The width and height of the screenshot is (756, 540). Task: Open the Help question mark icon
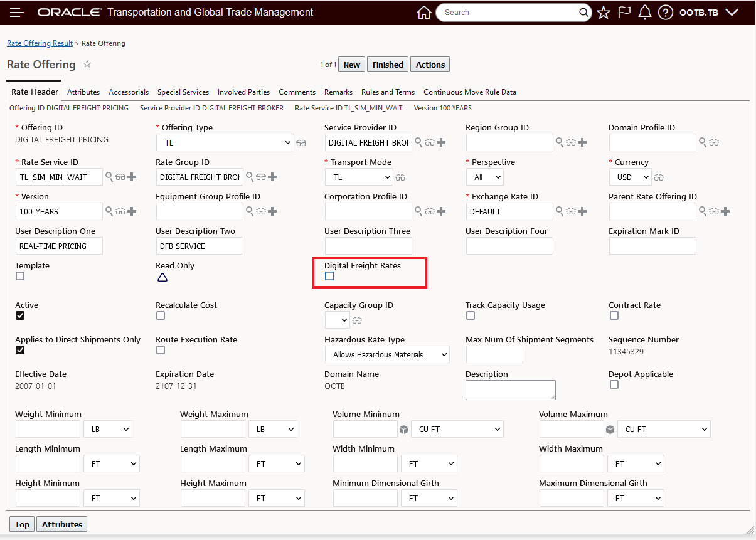click(666, 13)
